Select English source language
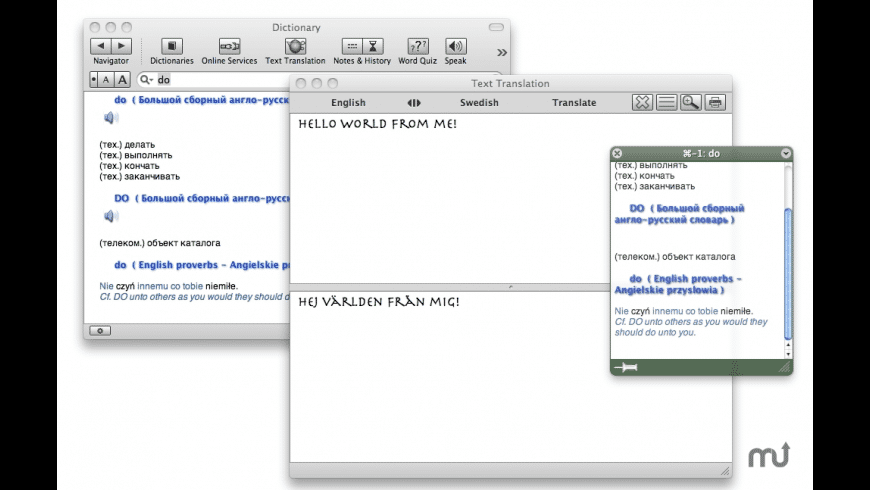 pyautogui.click(x=348, y=103)
